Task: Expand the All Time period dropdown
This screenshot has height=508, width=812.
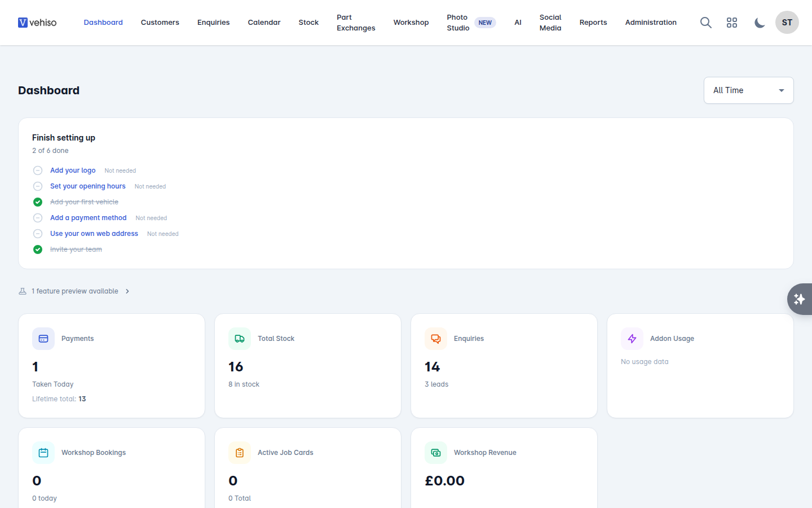Action: pos(749,90)
